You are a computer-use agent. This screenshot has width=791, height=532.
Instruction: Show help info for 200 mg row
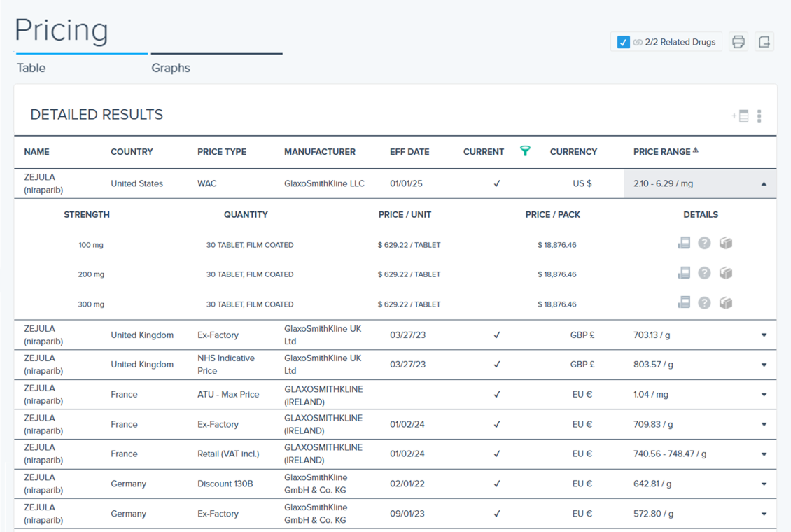[x=704, y=273]
